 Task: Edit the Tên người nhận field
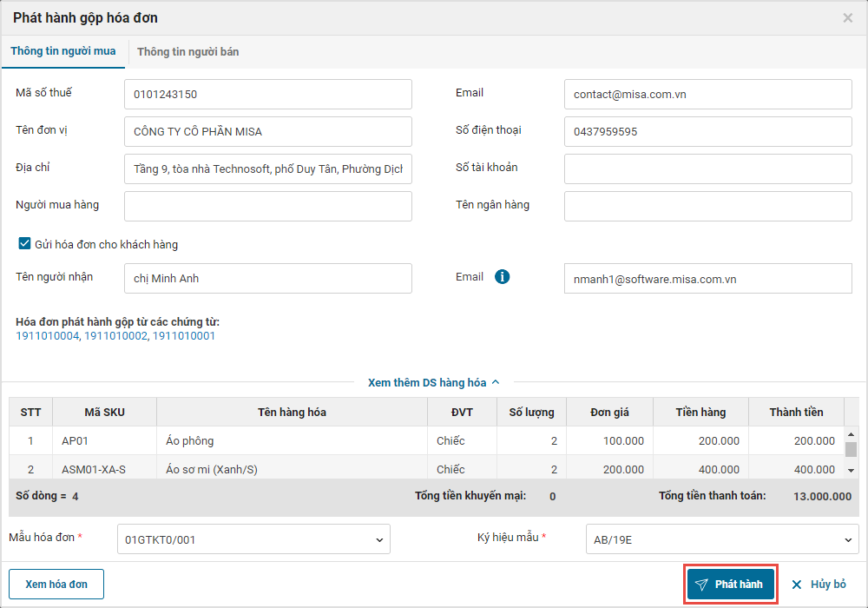point(267,279)
